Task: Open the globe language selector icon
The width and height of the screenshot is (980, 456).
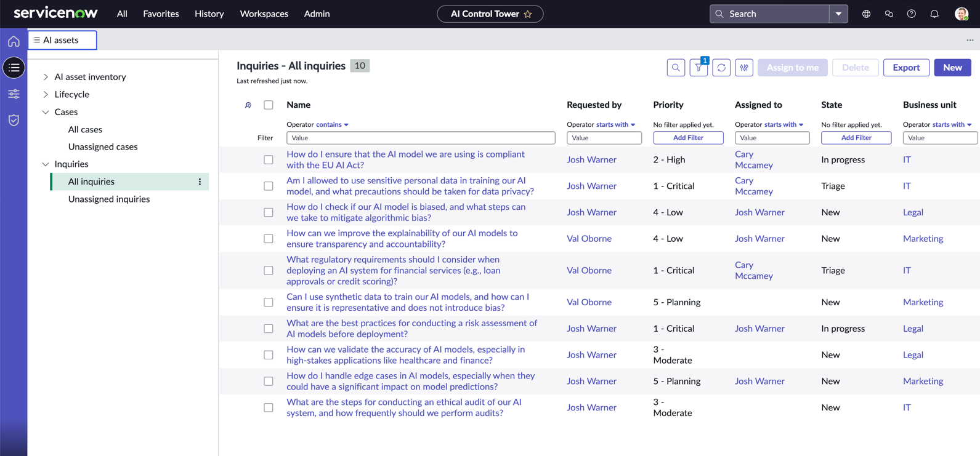Action: pos(866,14)
